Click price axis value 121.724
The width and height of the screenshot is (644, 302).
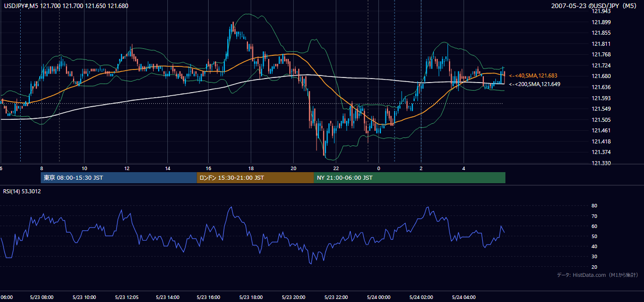point(602,65)
